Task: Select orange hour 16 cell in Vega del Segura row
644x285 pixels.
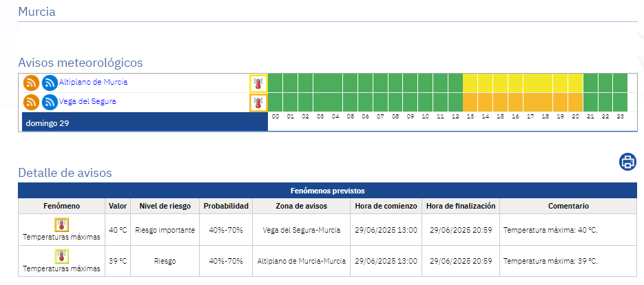Action: (x=515, y=102)
